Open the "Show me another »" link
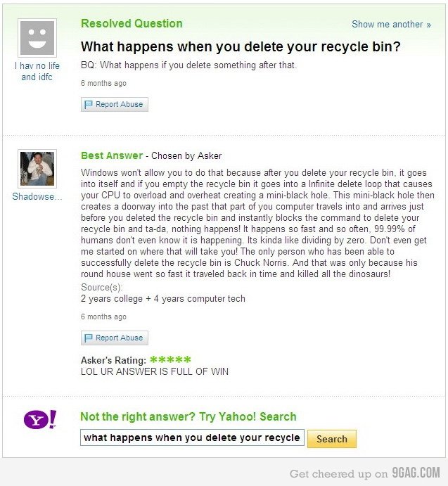The height and width of the screenshot is (486, 448). (391, 24)
